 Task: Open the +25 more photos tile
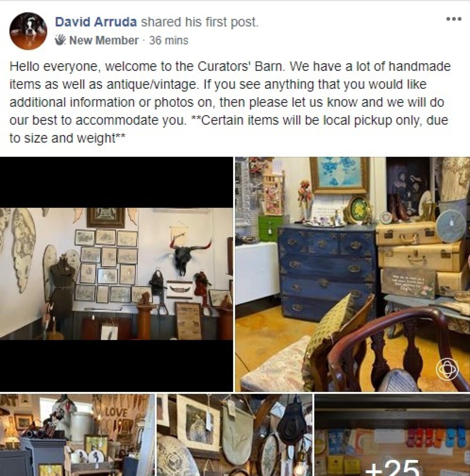click(392, 435)
